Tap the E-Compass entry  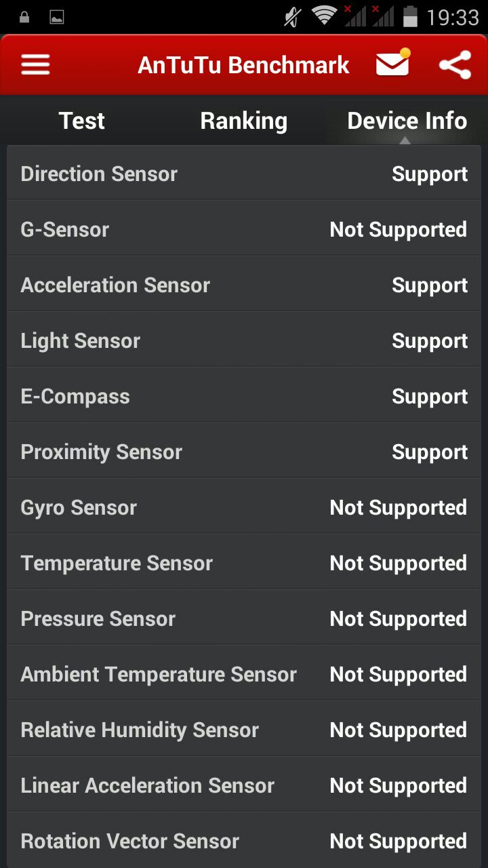pyautogui.click(x=244, y=397)
